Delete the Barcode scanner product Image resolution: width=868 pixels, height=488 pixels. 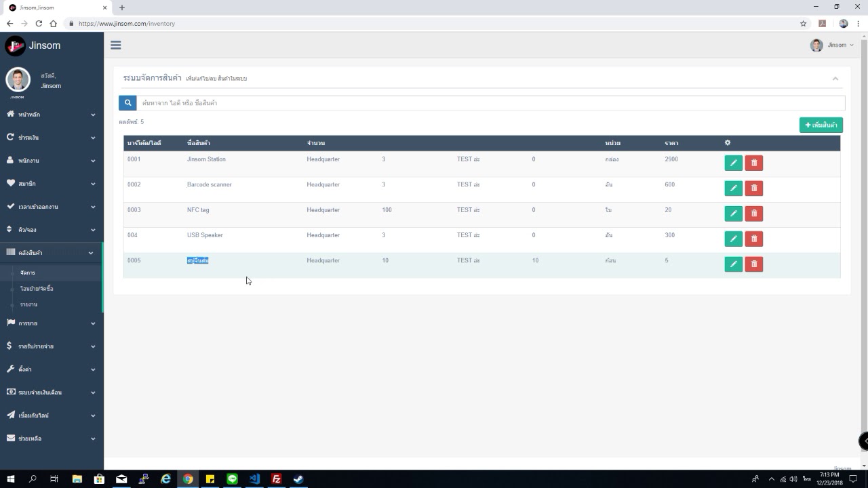point(754,188)
